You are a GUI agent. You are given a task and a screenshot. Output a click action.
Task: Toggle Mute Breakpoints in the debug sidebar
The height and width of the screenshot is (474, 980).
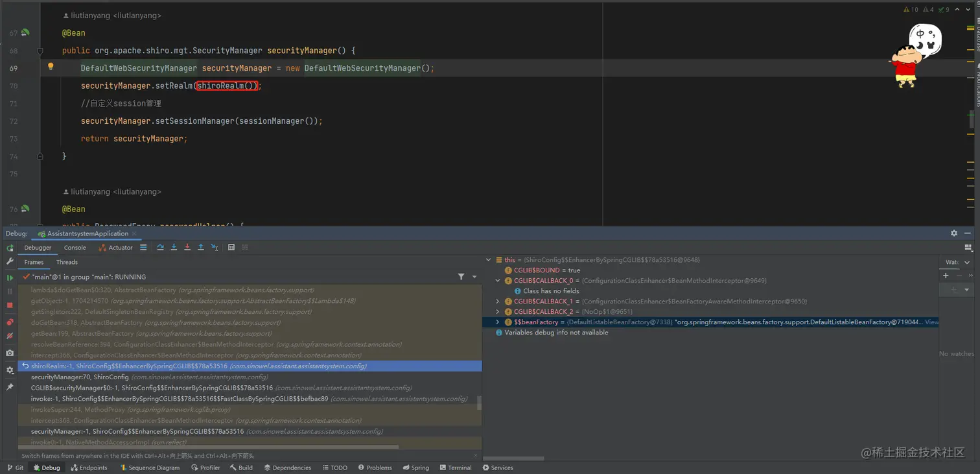coord(10,336)
